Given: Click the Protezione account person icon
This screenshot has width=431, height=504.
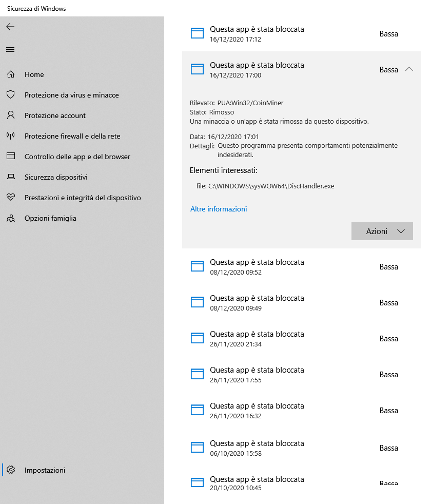Looking at the screenshot, I should [x=11, y=115].
